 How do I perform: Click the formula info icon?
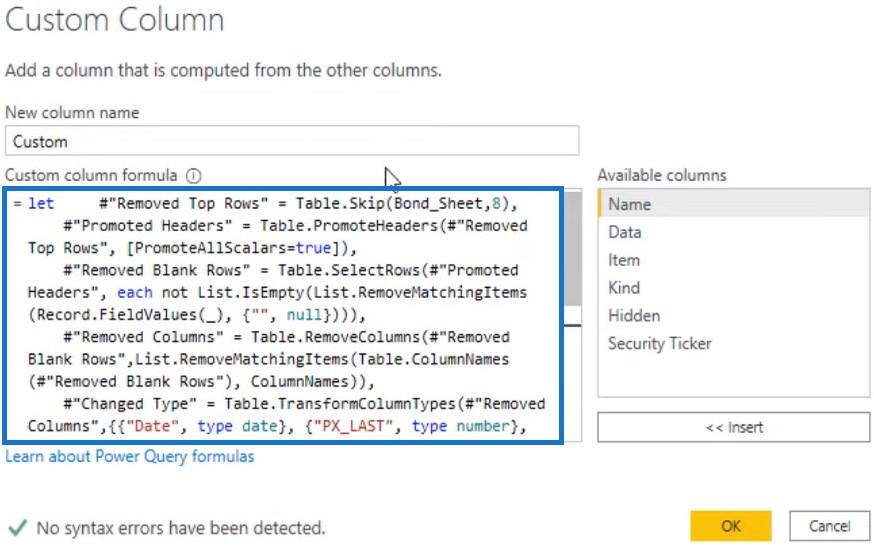tap(193, 176)
